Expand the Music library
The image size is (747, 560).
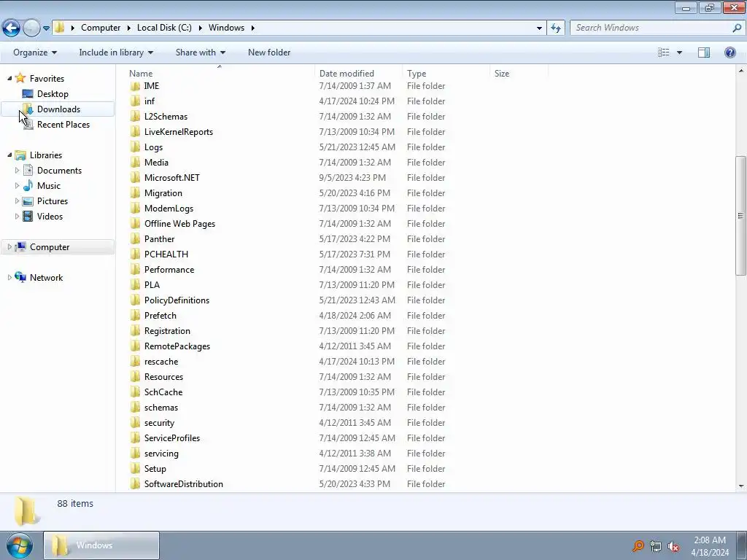[18, 185]
